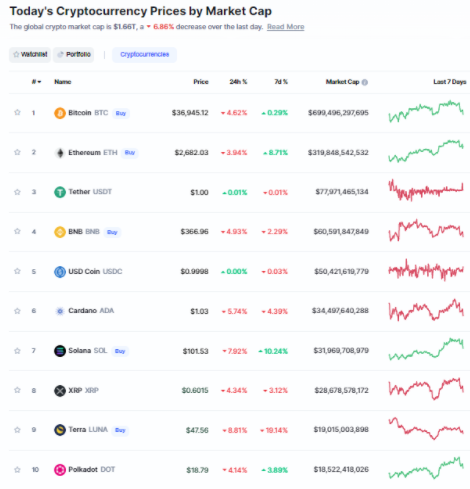This screenshot has height=489, width=470.
Task: Select the Cryptocurrencies filter pill
Action: (x=144, y=55)
